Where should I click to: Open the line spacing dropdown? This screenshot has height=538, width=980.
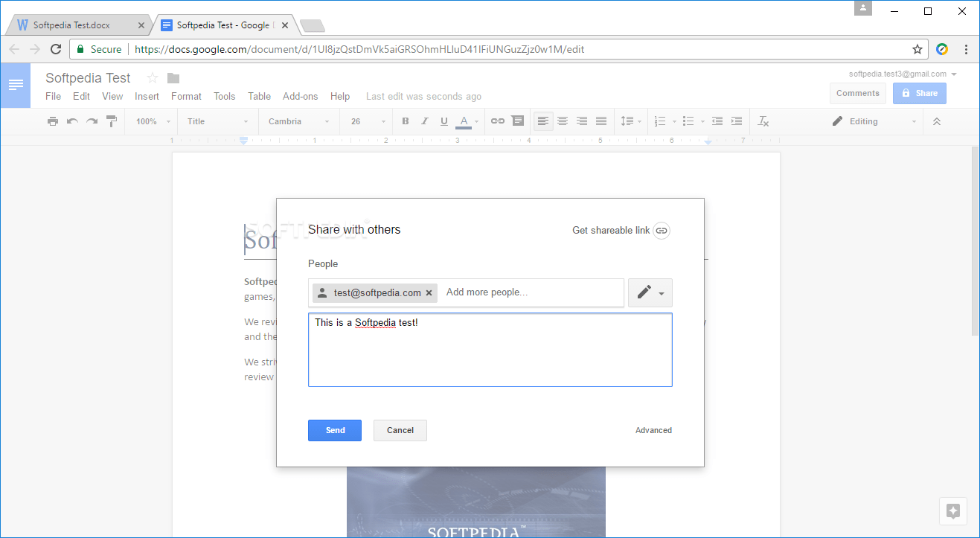pyautogui.click(x=630, y=121)
